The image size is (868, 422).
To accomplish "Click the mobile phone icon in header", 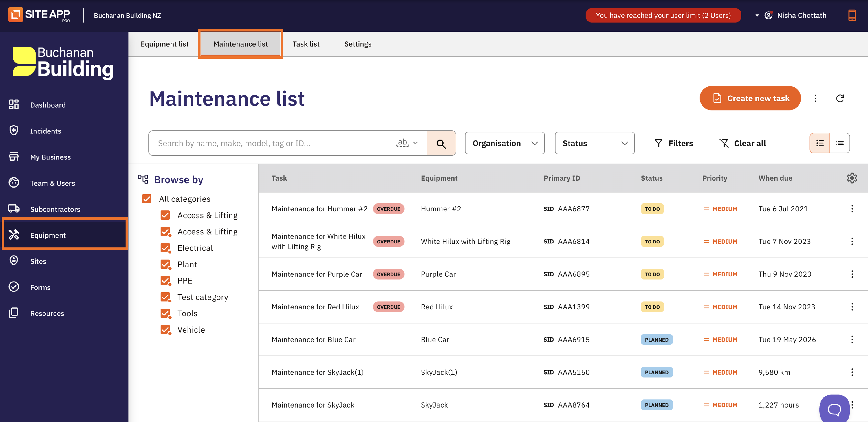I will [x=852, y=15].
